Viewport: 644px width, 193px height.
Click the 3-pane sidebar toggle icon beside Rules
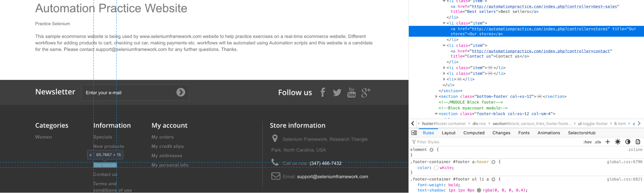pyautogui.click(x=414, y=133)
